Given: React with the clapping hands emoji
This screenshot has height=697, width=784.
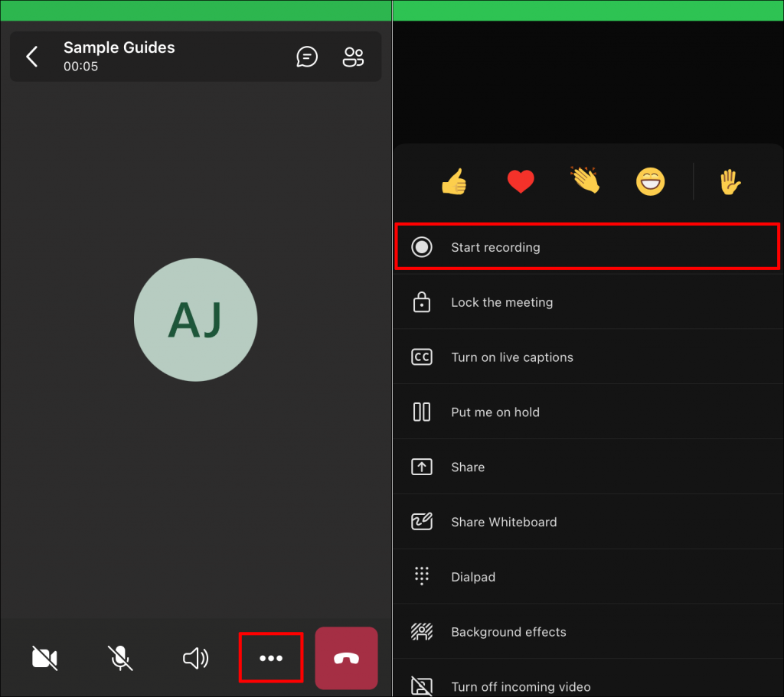Looking at the screenshot, I should click(x=586, y=181).
